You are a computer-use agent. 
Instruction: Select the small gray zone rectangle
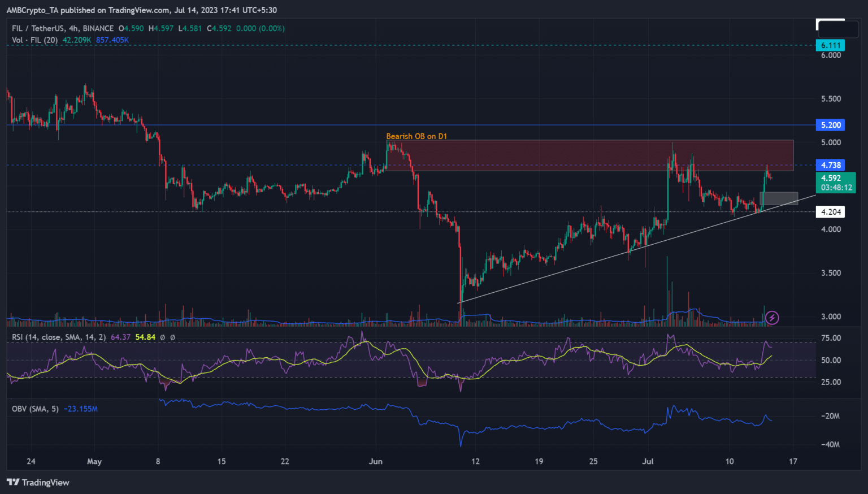coord(779,198)
